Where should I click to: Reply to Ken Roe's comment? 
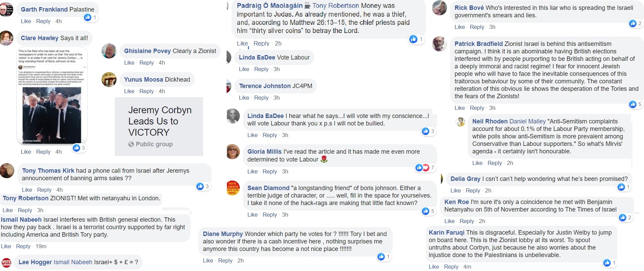(467, 221)
